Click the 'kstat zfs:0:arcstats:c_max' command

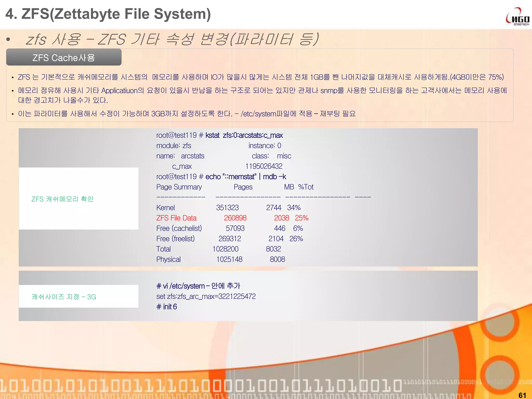[244, 135]
